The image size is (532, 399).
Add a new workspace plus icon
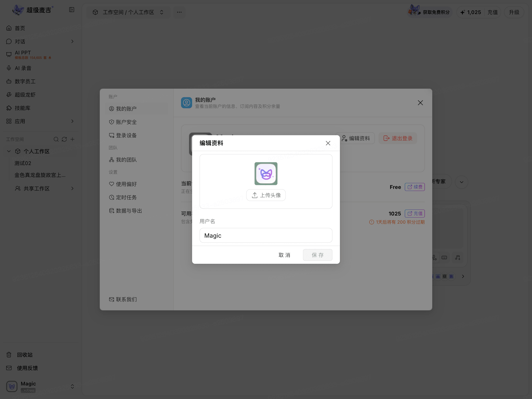click(x=72, y=139)
